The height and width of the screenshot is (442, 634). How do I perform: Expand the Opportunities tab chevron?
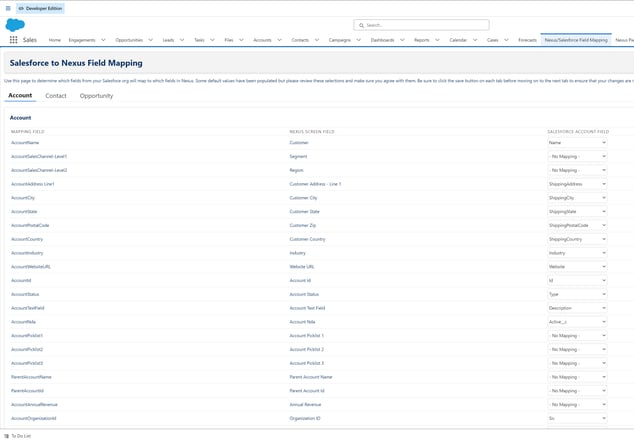pyautogui.click(x=150, y=40)
